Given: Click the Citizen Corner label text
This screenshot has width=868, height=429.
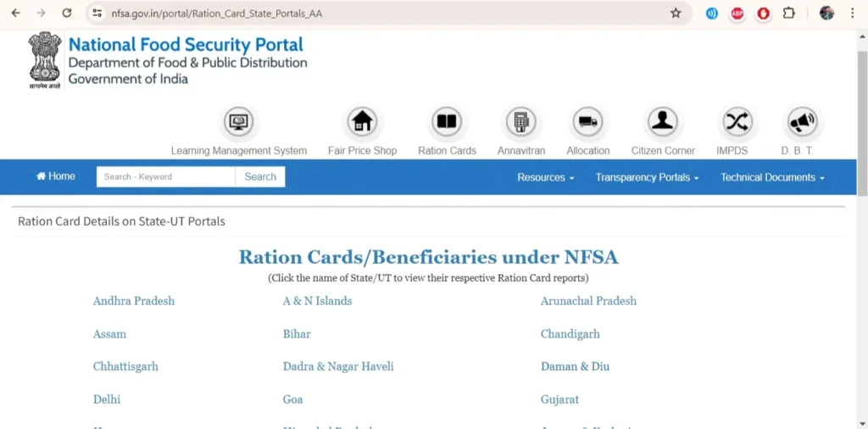Looking at the screenshot, I should pos(663,151).
